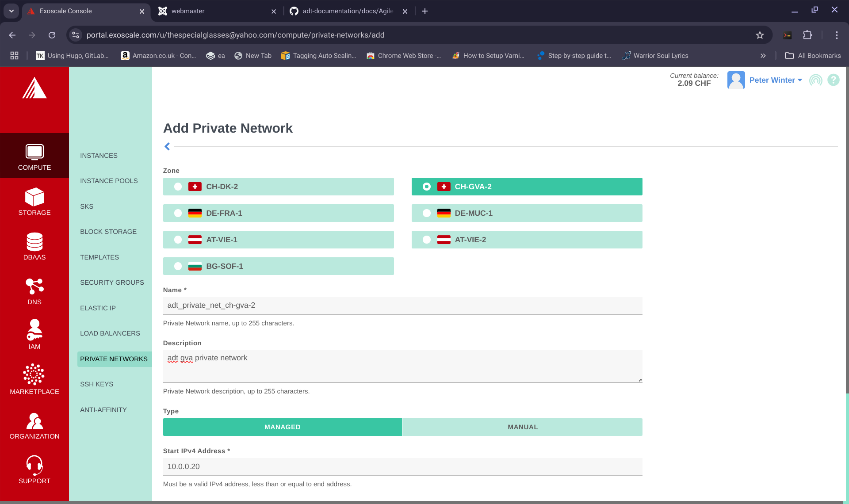Select the DE-MUC-1 zone radio

426,213
